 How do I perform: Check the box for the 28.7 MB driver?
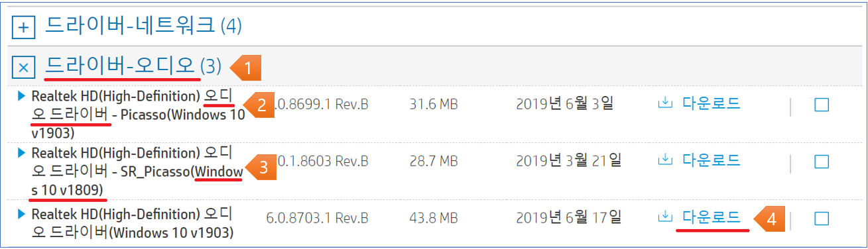click(x=821, y=162)
